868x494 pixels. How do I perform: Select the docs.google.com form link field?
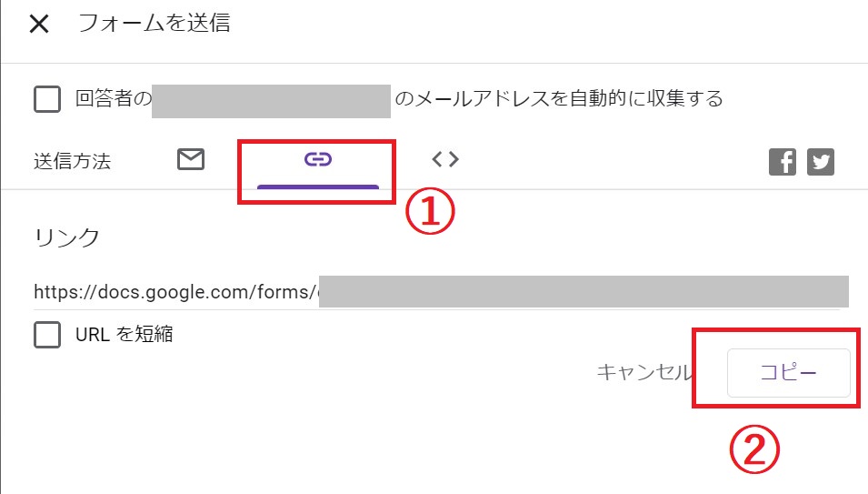441,292
